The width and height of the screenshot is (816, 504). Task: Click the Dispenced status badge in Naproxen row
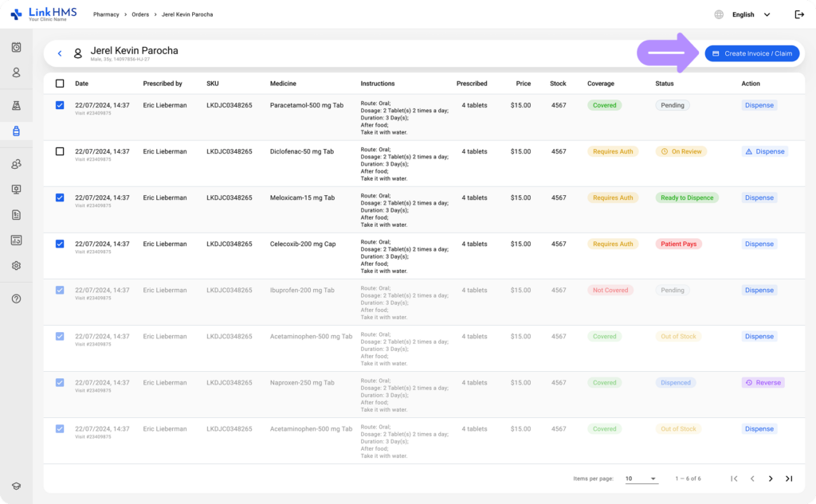[676, 383]
